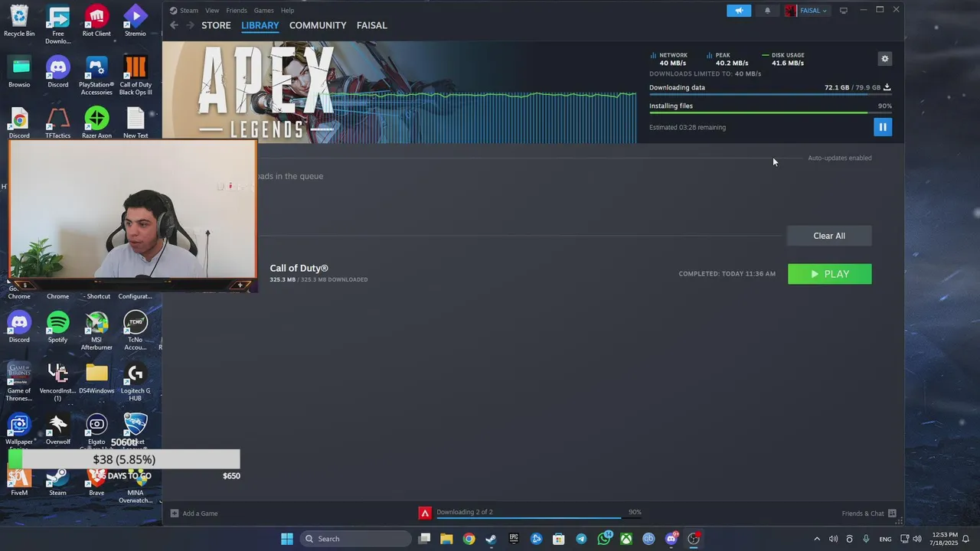Switch to the STORE tab

216,25
